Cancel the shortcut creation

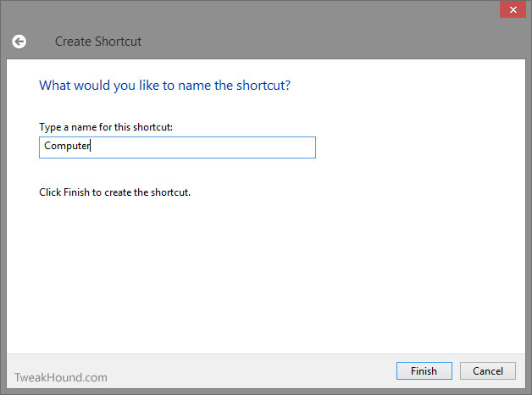pos(488,371)
